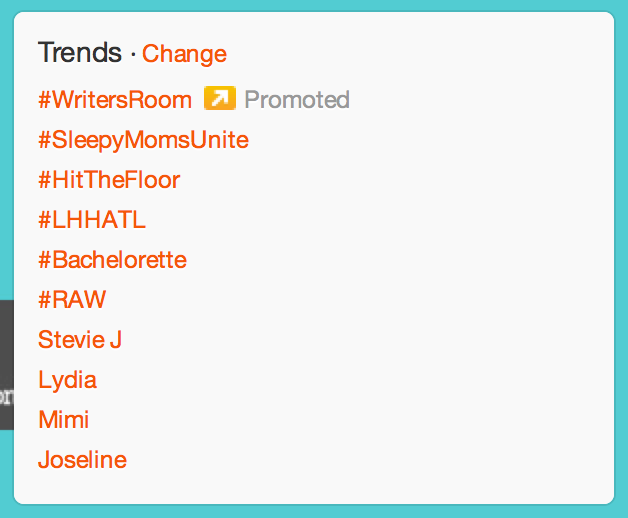The height and width of the screenshot is (518, 628).
Task: Click the blank space below Joseline
Action: coord(314,487)
